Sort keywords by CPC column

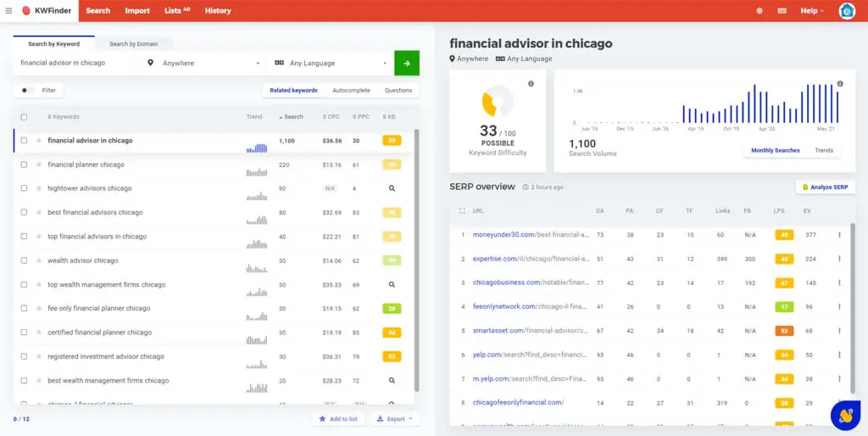coord(331,117)
